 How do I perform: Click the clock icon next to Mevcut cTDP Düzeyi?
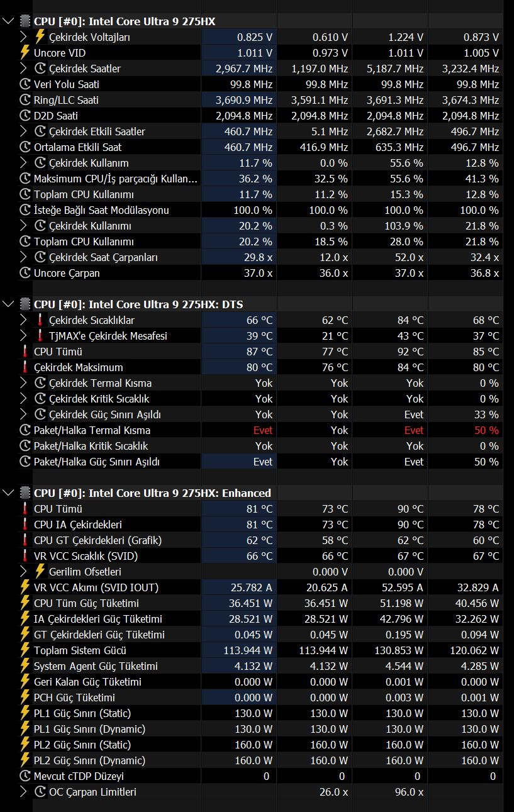coord(25,776)
